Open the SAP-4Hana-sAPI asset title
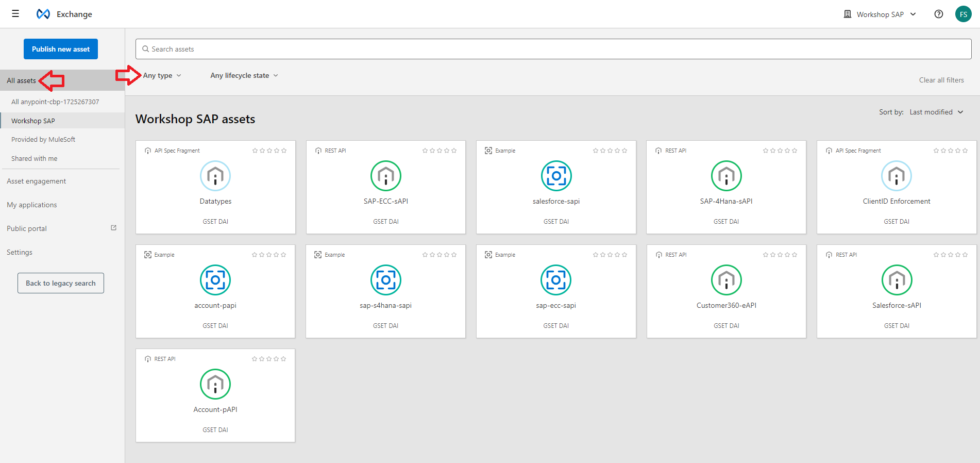Screen dimensions: 980x463 [726, 201]
